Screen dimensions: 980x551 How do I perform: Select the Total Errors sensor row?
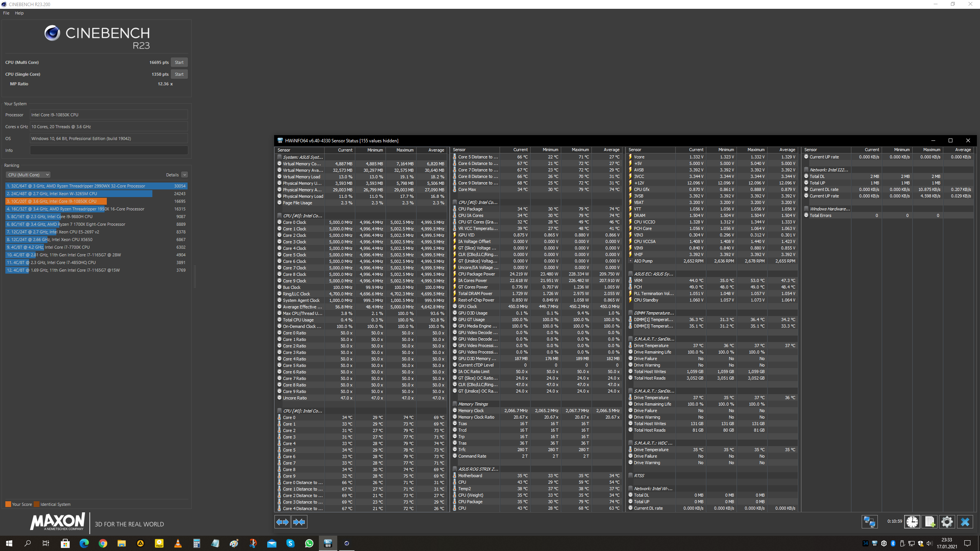(888, 215)
